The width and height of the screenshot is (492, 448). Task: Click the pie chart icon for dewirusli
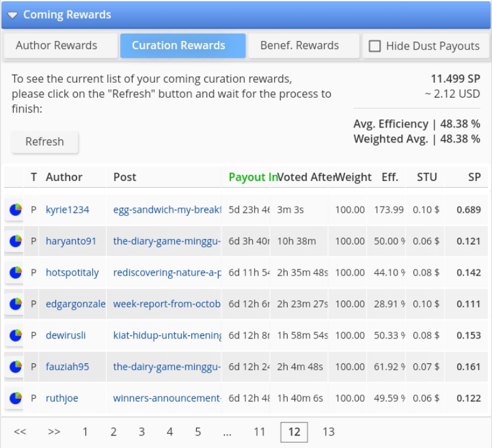pos(16,335)
